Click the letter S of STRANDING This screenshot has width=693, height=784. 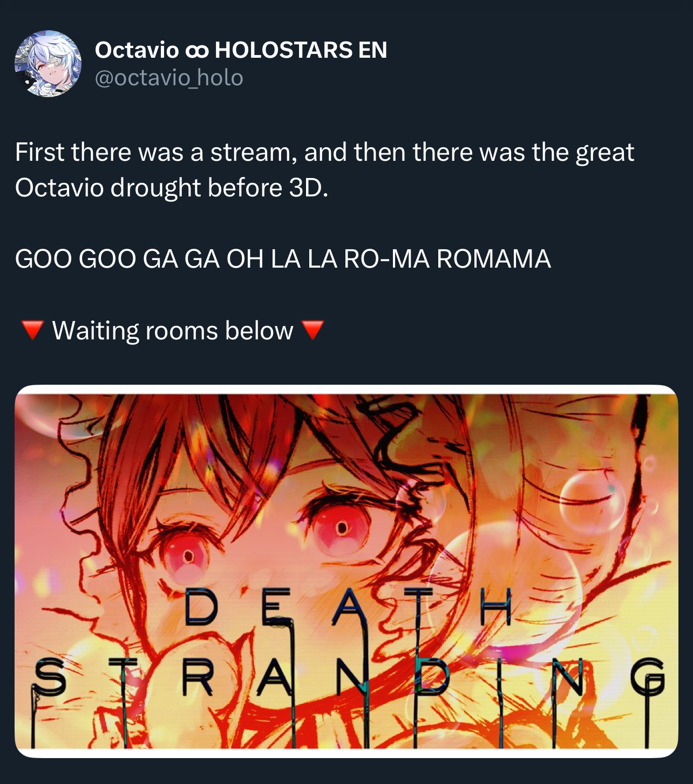50,677
